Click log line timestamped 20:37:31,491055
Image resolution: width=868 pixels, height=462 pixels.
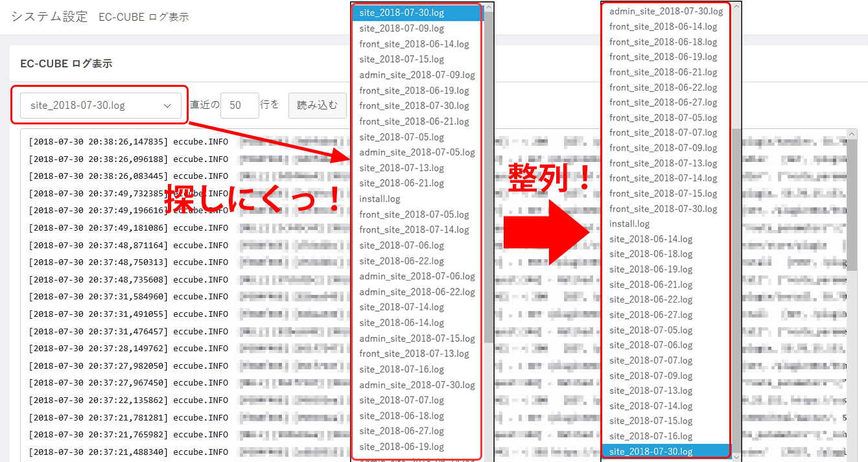(128, 314)
